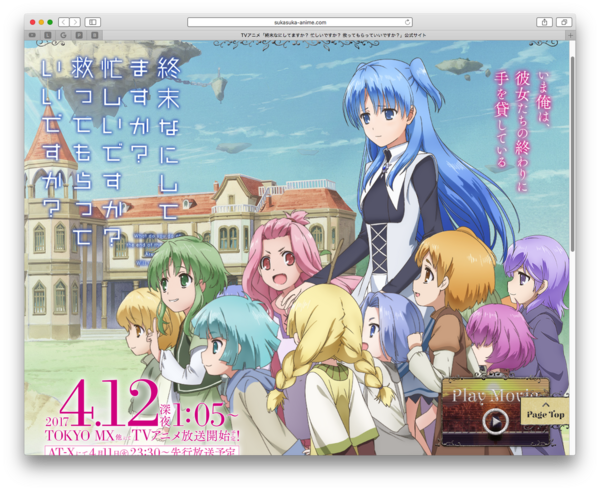Close the Safari window with red button
Viewport: 600px width, 490px height.
coord(33,22)
